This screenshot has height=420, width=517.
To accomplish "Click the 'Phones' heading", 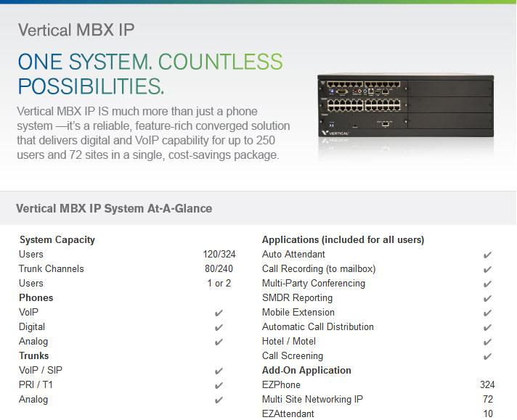I will [36, 298].
